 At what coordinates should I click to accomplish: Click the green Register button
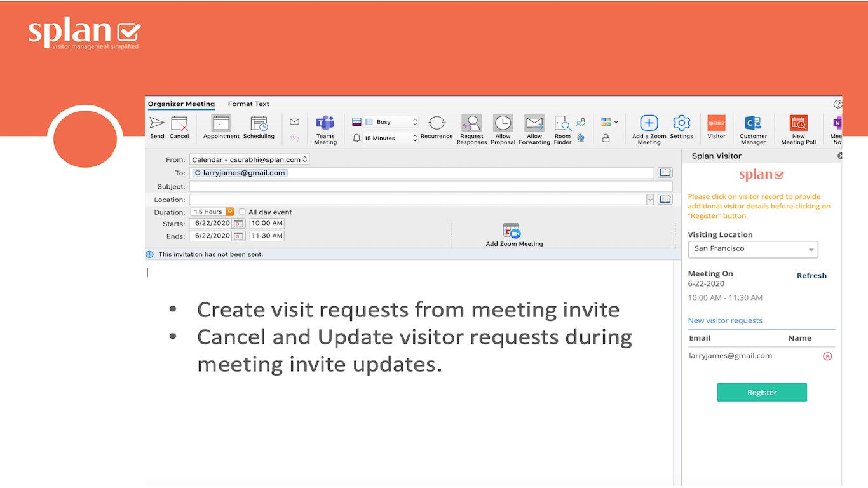click(x=762, y=392)
